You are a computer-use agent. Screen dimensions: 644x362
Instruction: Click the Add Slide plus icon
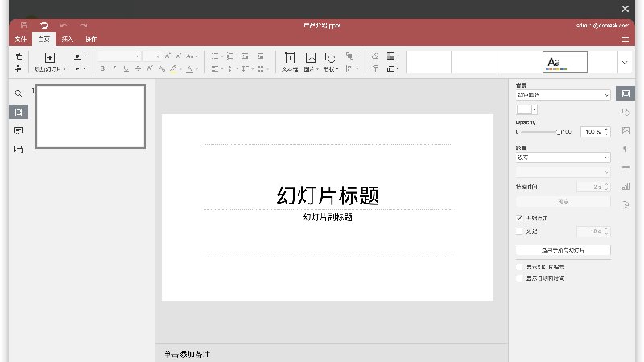pyautogui.click(x=50, y=58)
